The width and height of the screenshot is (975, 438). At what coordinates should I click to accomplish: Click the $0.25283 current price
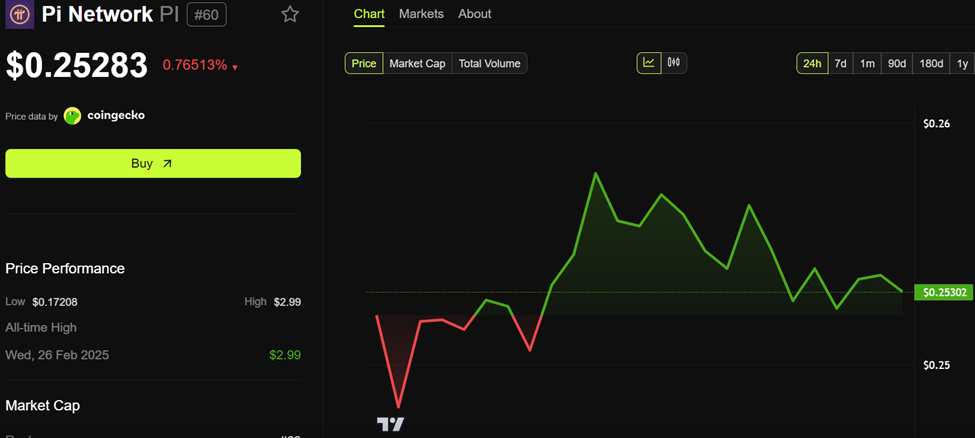point(77,65)
